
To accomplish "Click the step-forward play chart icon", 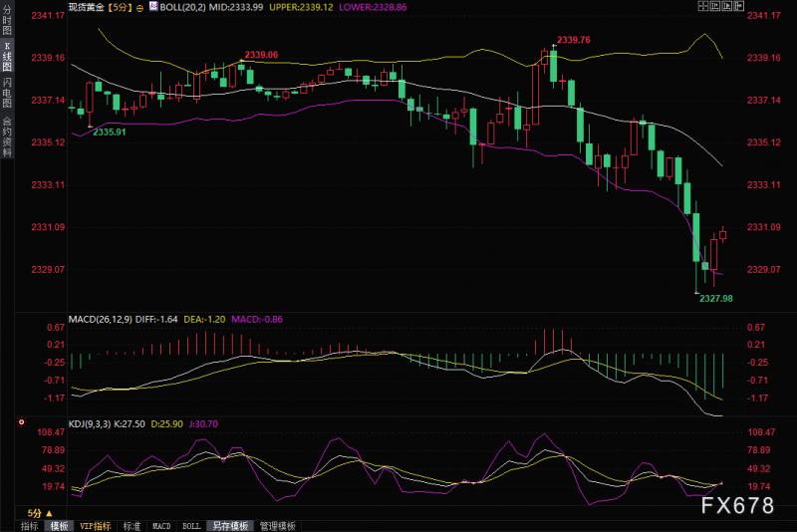I will coord(727,6).
